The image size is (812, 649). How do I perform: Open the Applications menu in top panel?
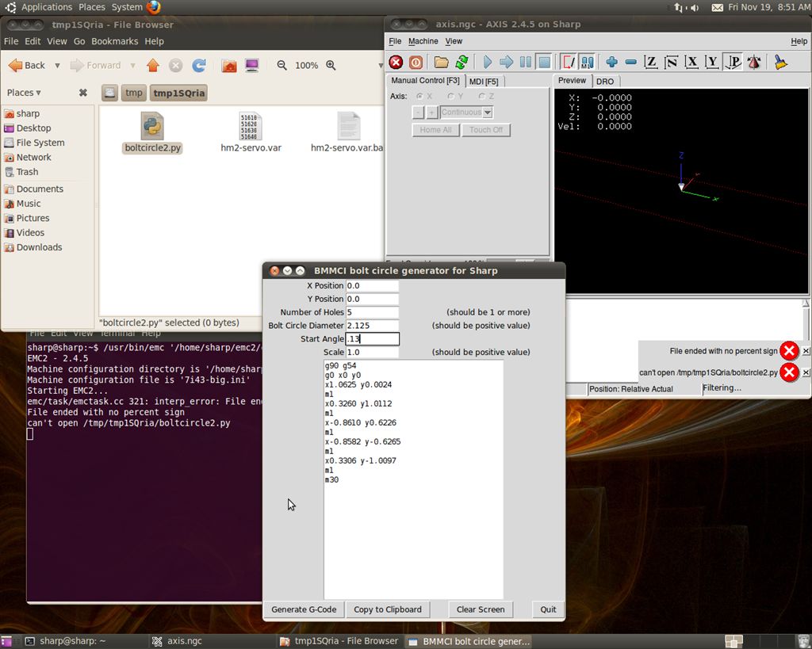(46, 7)
